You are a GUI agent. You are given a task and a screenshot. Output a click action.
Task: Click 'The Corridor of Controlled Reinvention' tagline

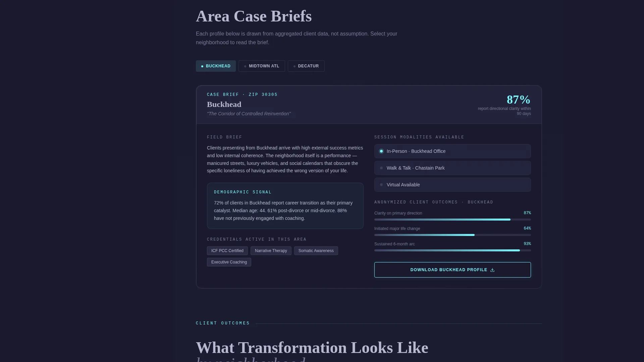pos(249,114)
